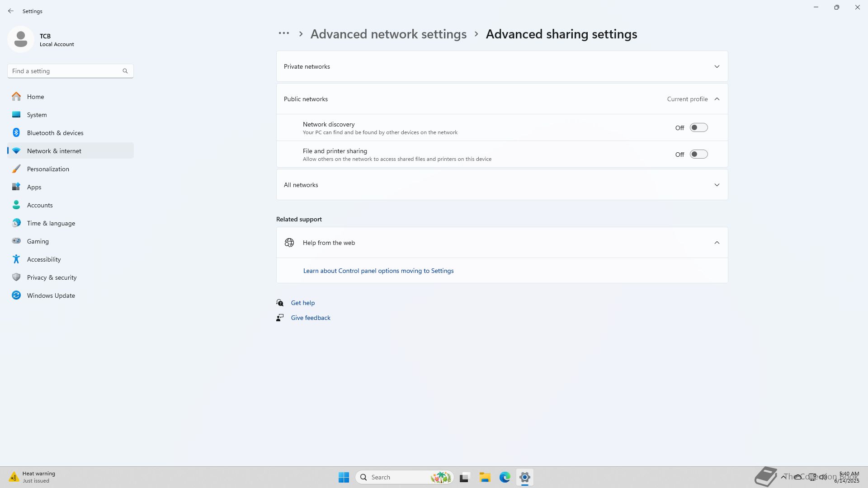Open Windows Update via its icon
Image resolution: width=868 pixels, height=488 pixels.
pyautogui.click(x=16, y=296)
